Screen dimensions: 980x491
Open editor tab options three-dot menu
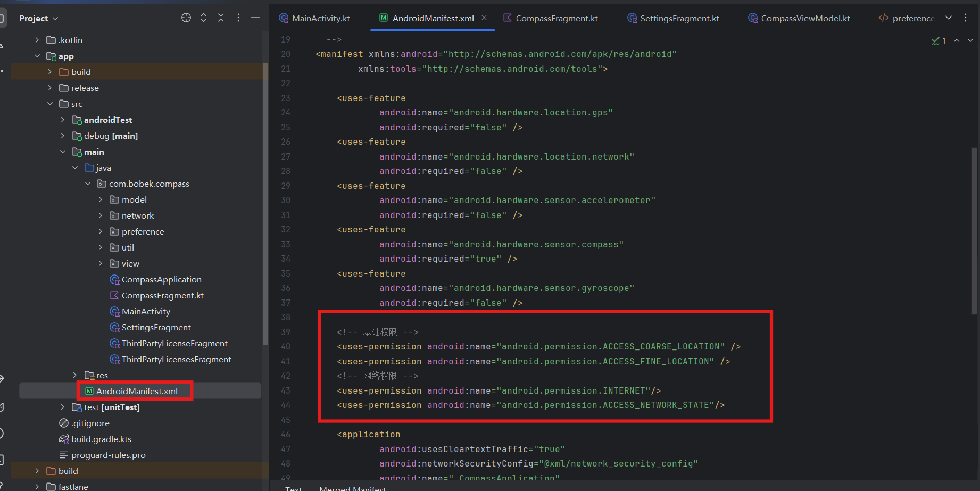966,18
